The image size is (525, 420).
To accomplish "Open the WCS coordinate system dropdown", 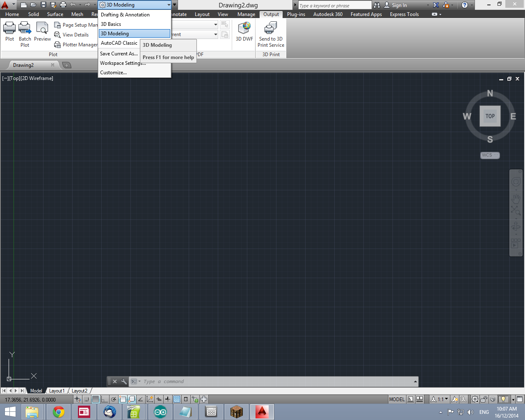I will click(489, 155).
